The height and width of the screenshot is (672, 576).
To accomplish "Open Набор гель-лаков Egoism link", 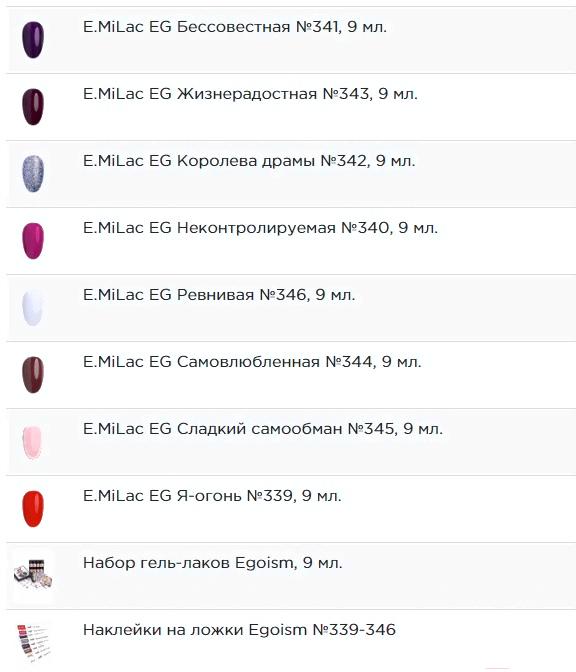I will point(213,563).
